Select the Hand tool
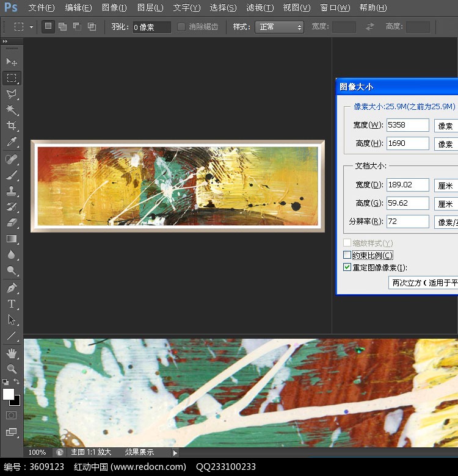Image resolution: width=458 pixels, height=476 pixels. 12,353
